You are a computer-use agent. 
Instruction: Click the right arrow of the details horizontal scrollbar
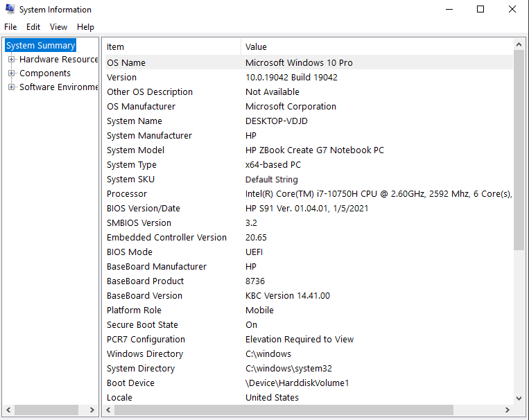tap(507, 410)
